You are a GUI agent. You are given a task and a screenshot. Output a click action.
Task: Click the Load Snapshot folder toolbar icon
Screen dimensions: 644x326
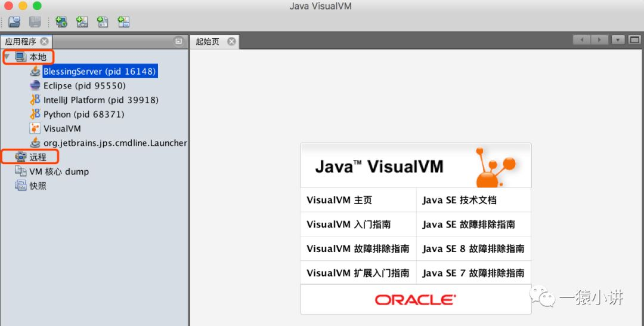coord(14,21)
